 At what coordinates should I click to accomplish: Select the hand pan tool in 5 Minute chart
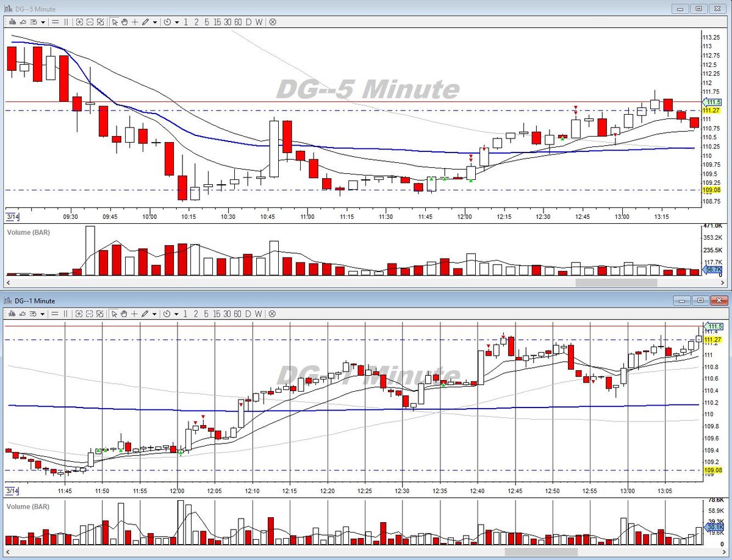click(x=124, y=22)
